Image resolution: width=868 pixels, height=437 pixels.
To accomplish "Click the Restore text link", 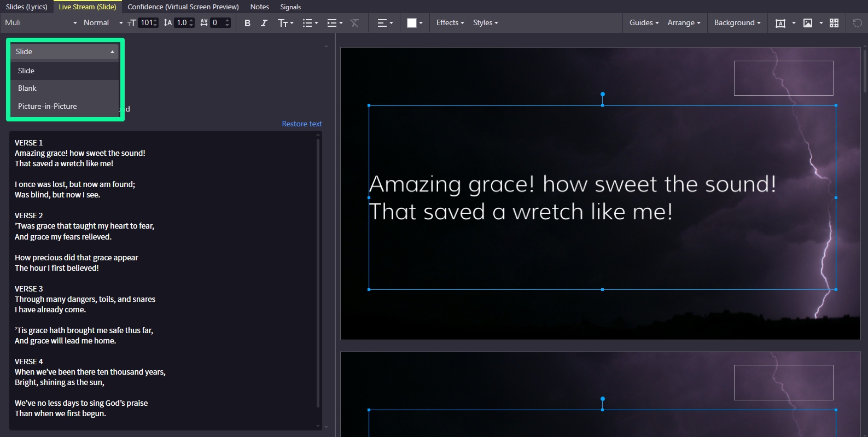I will [302, 124].
